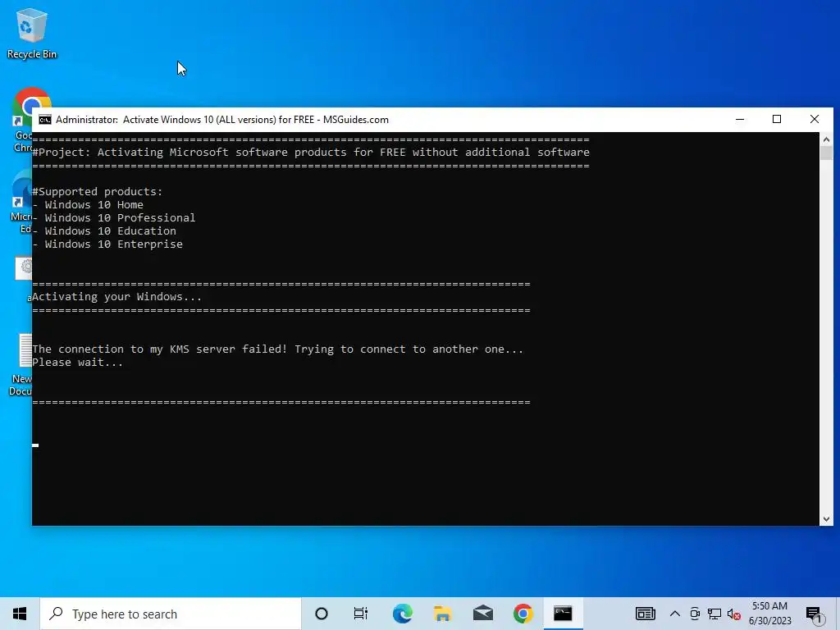
Task: Open network status tray icon
Action: pos(714,614)
